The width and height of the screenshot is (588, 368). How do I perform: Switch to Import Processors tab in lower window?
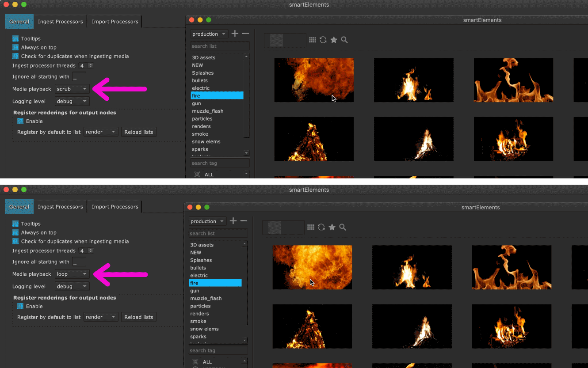coord(115,207)
